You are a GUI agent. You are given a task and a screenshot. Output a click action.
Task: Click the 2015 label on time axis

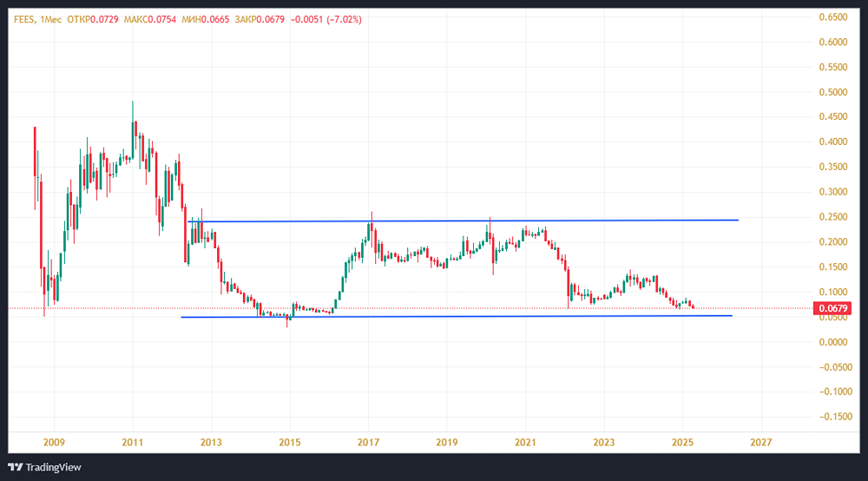[x=290, y=442]
